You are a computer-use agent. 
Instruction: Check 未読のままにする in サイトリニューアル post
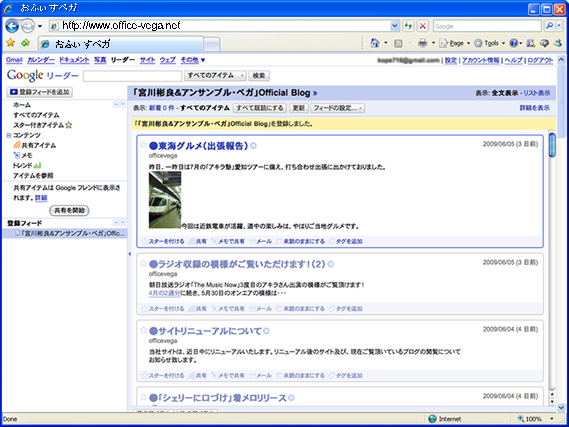click(279, 376)
